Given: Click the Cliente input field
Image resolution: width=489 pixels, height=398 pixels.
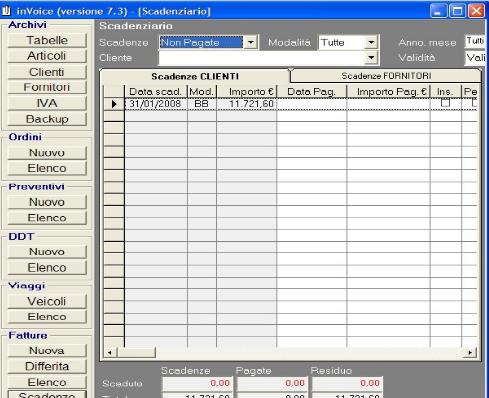Looking at the screenshot, I should (x=262, y=58).
